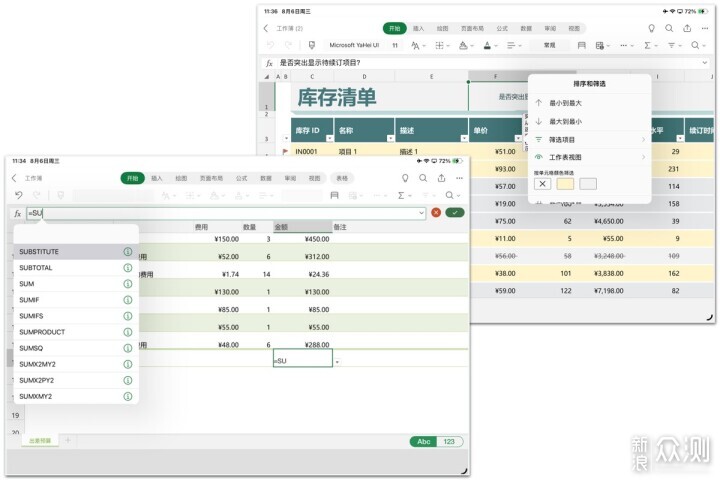Select the no-color X filter swatch
The image size is (720, 481).
pos(542,184)
